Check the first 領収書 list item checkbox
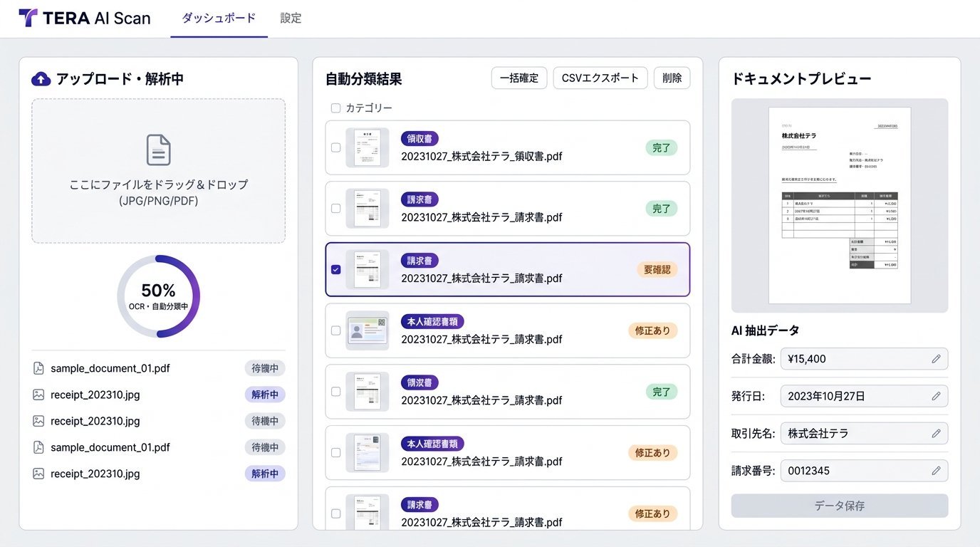 coord(335,147)
